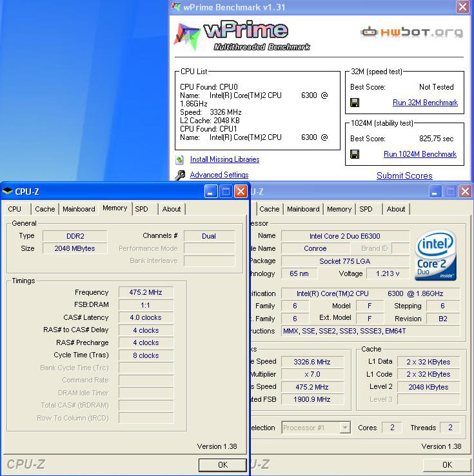Select Memory tab in front CPU-Z
Image resolution: width=474 pixels, height=476 pixels.
115,208
